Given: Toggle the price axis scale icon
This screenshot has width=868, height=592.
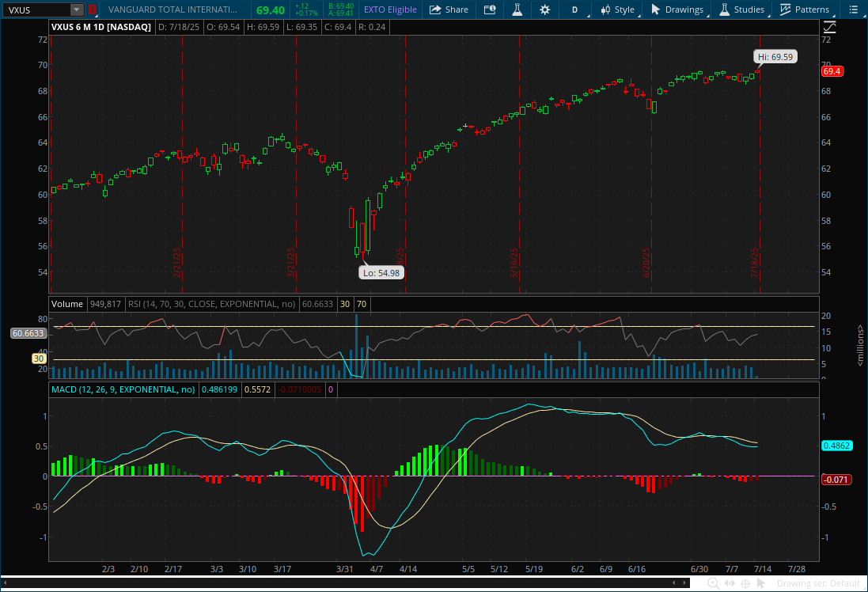Looking at the screenshot, I should point(829,27).
